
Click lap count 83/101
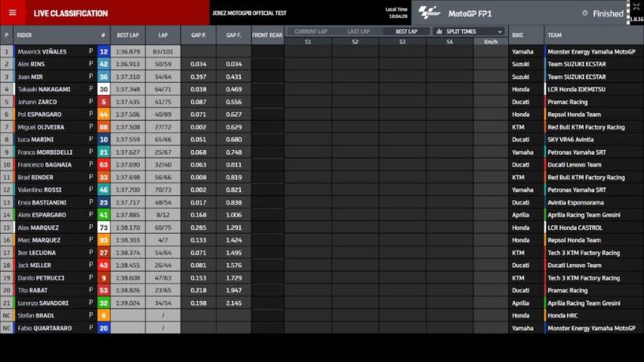(x=163, y=52)
